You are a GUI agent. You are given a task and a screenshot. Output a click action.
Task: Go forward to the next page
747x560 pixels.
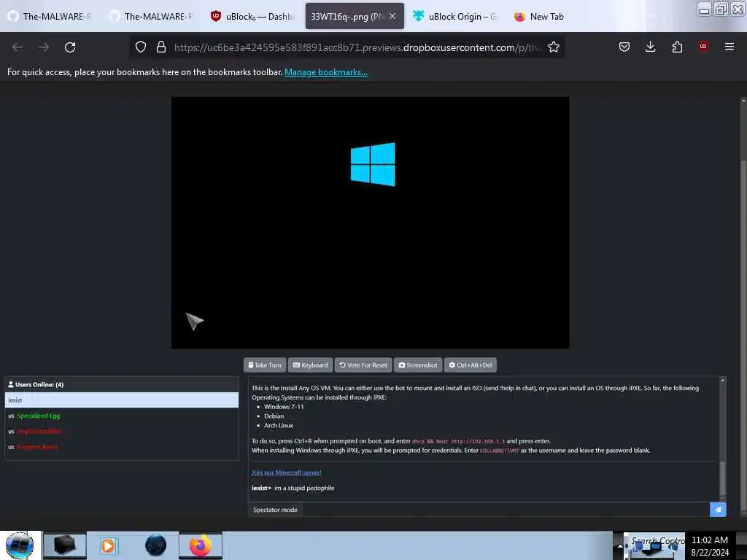44,47
